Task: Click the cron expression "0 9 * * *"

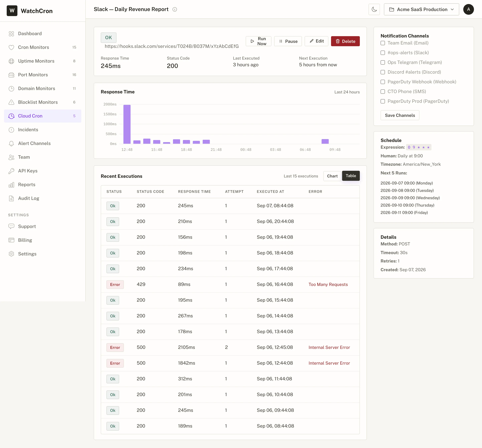Action: [419, 147]
